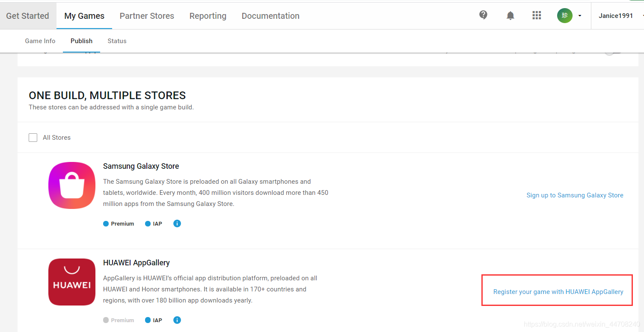The image size is (644, 332).
Task: Check the All Stores checkbox
Action: pyautogui.click(x=33, y=138)
